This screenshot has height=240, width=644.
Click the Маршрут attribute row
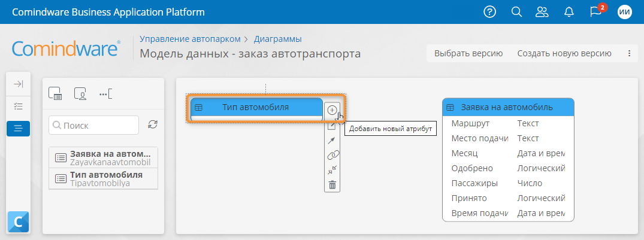coord(508,123)
